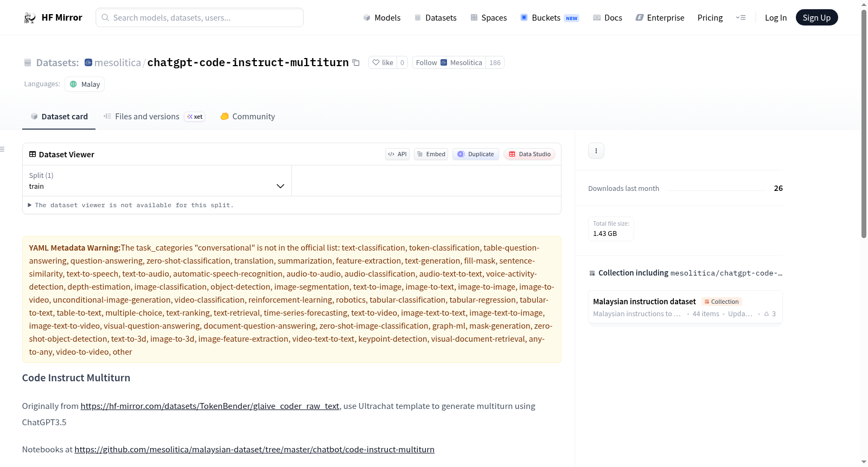Copy the dataset name with copy icon

356,62
